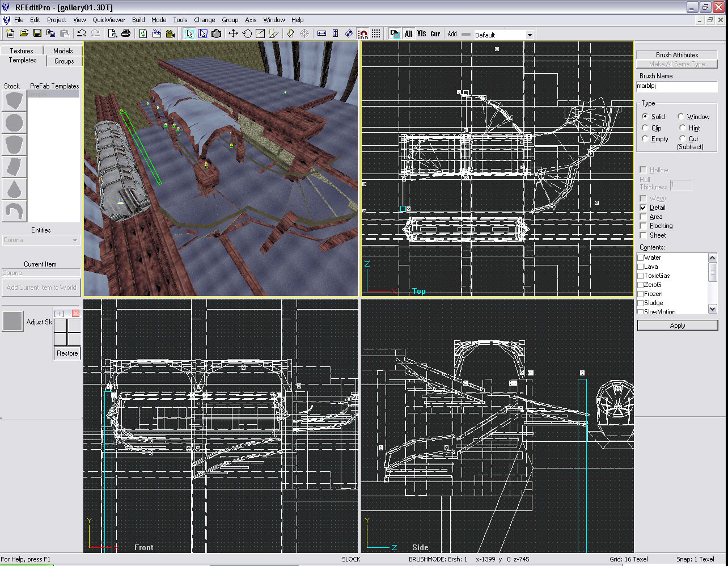Open the QuickViewer menu
The height and width of the screenshot is (566, 728).
pyautogui.click(x=109, y=20)
